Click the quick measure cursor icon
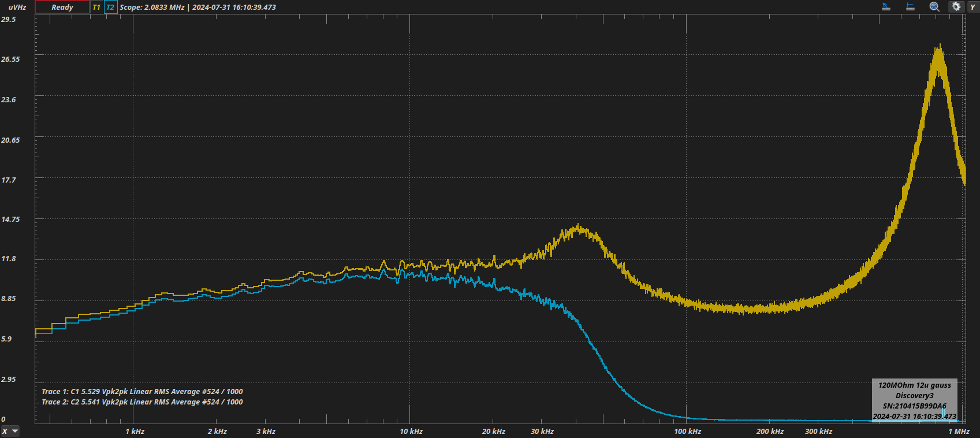980x438 pixels. (886, 7)
